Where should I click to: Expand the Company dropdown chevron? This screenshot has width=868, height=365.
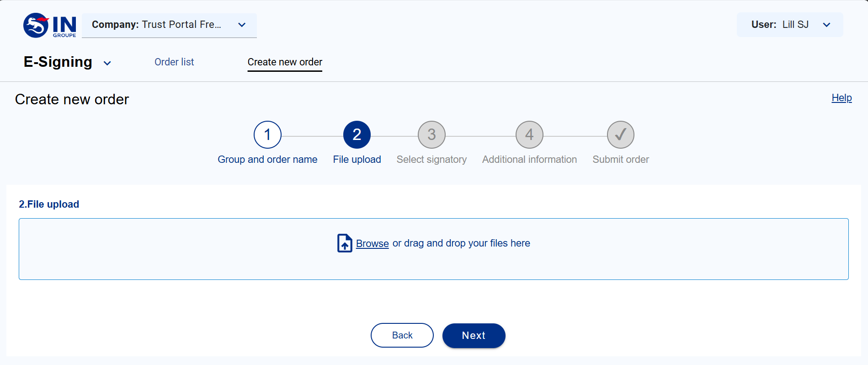pos(242,25)
